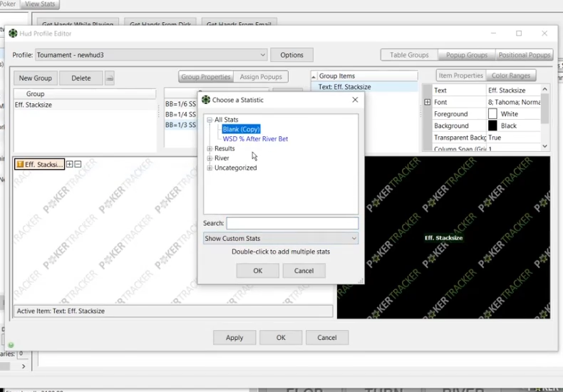
Task: Select the Eff. Stacksi... layout item
Action: [40, 165]
